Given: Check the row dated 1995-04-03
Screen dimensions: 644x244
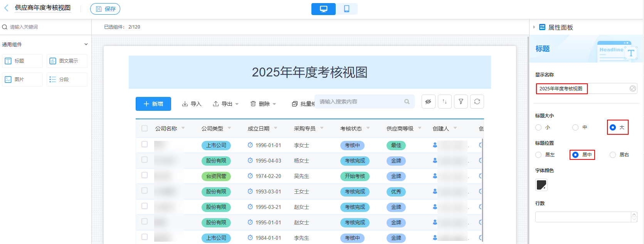Looking at the screenshot, I should [x=145, y=160].
